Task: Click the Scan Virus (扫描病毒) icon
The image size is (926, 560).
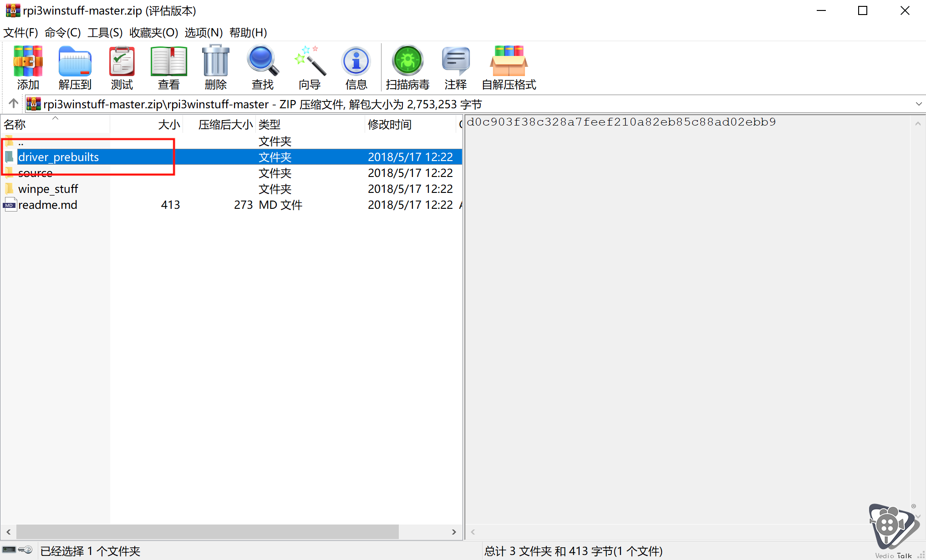Action: [x=407, y=61]
